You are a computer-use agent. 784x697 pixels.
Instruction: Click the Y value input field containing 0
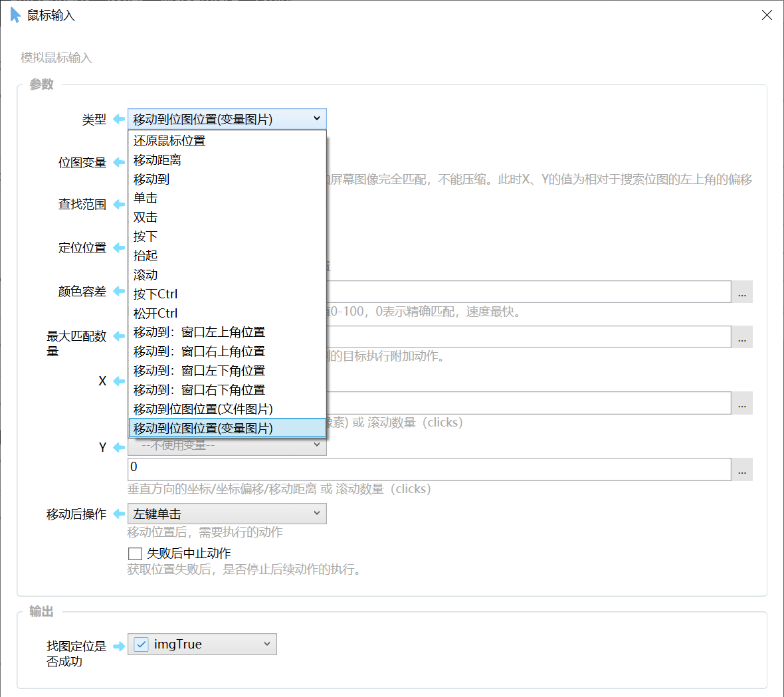pos(429,470)
